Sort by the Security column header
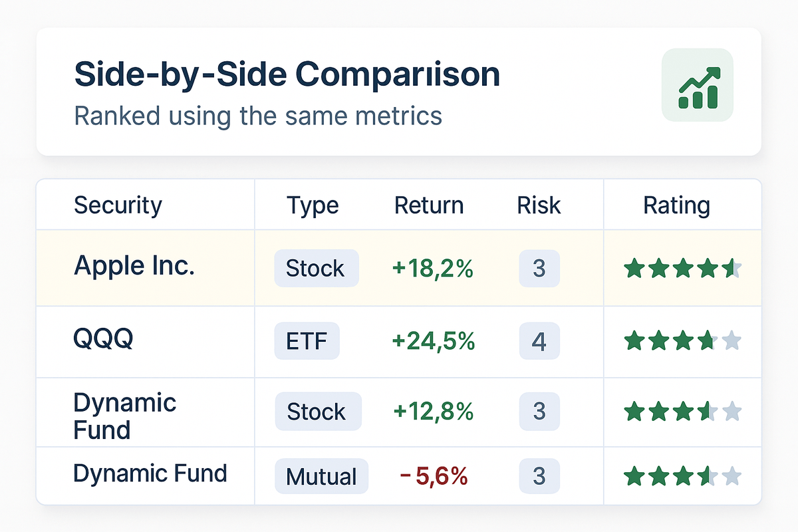The height and width of the screenshot is (532, 798). point(118,205)
